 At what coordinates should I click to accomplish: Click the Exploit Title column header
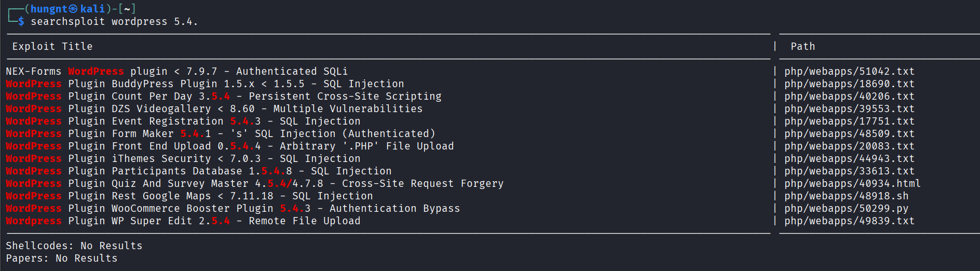point(52,46)
